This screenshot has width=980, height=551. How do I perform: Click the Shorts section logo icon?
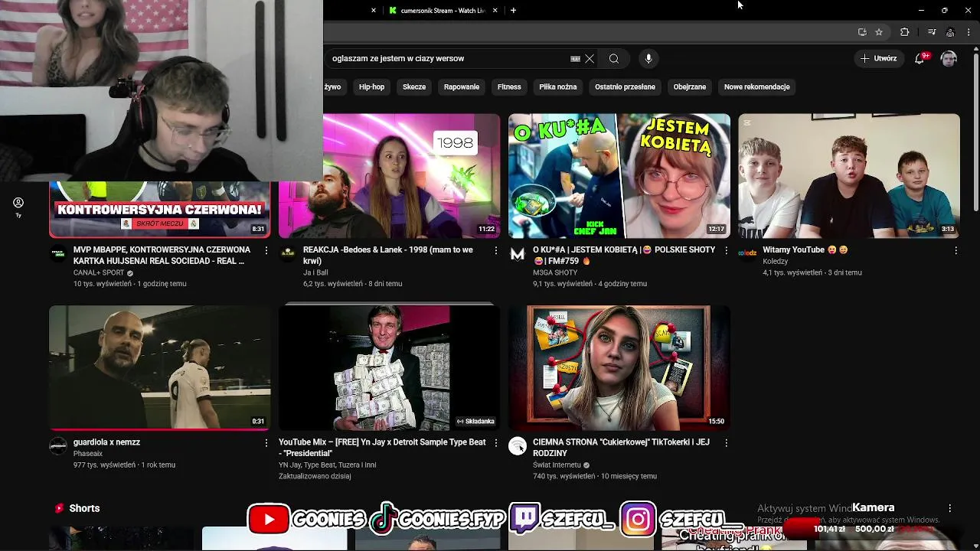click(x=59, y=508)
